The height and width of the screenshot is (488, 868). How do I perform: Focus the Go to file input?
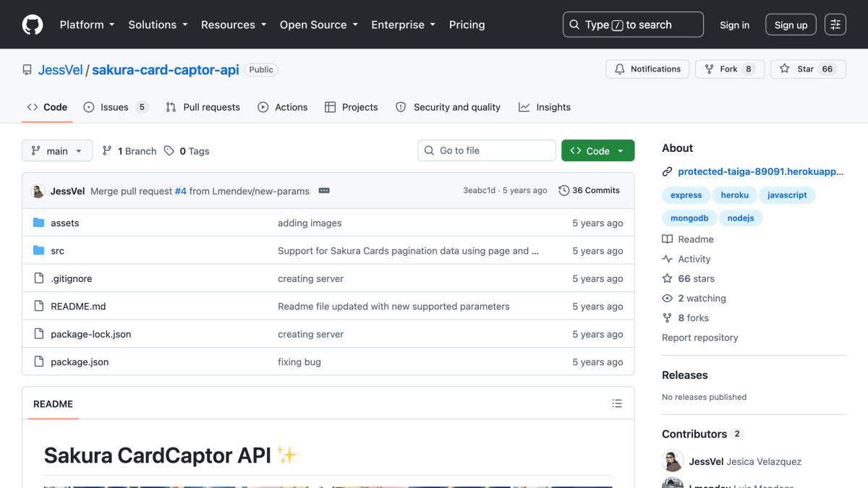[x=487, y=150]
